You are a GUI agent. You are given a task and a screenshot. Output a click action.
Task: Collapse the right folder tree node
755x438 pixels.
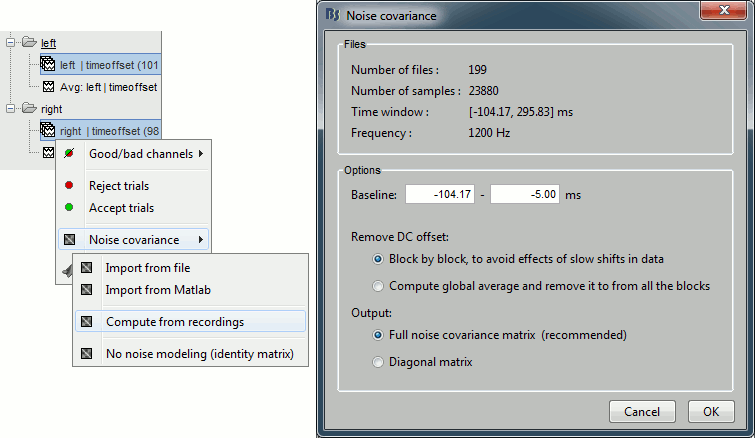coord(10,108)
